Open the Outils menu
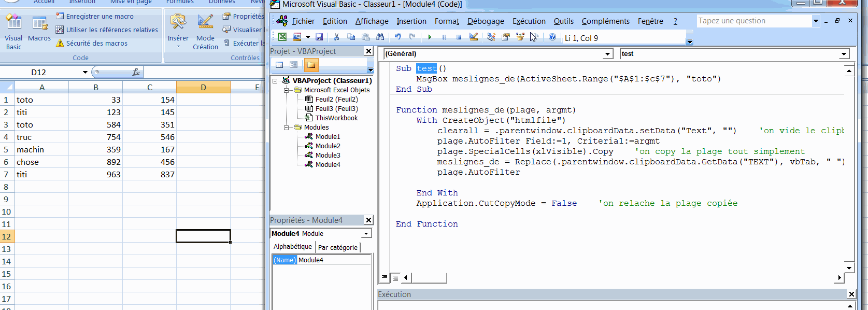Viewport: 868px width, 310px height. (563, 21)
